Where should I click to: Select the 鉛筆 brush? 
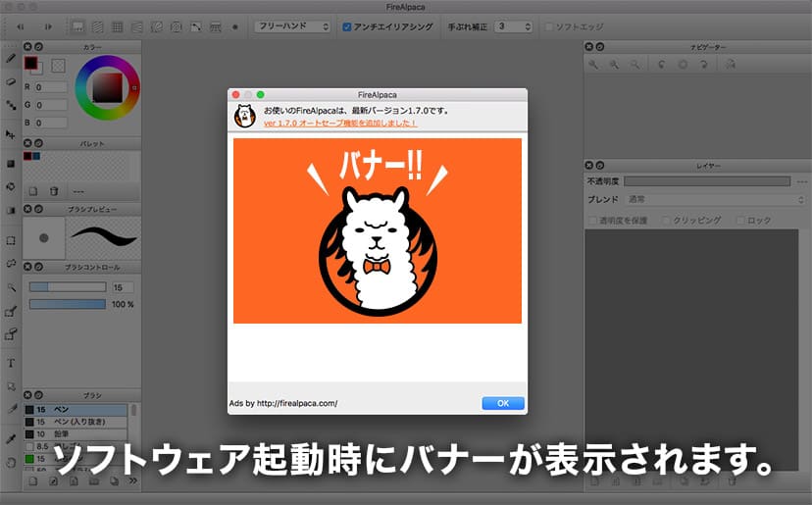pyautogui.click(x=76, y=434)
